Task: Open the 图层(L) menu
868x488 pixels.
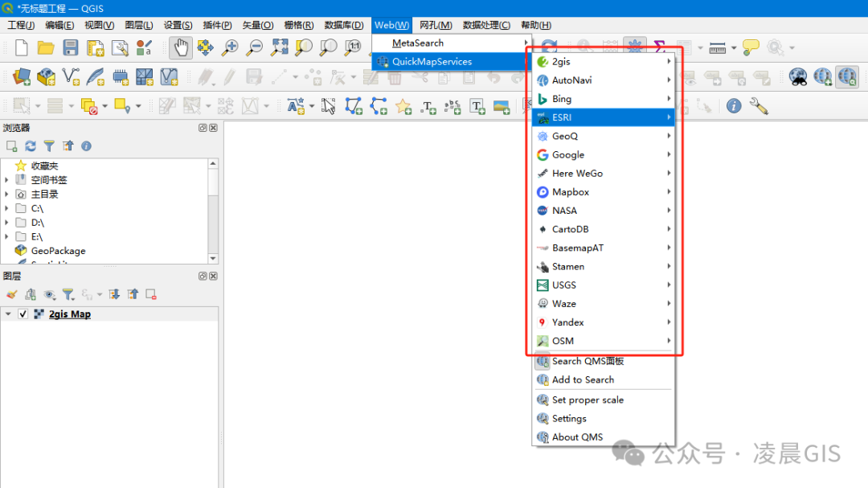Action: point(138,25)
